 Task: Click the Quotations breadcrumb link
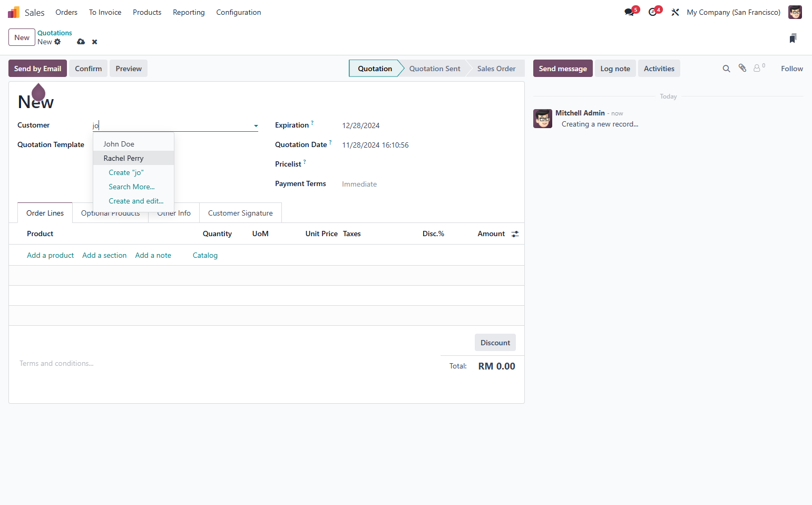point(55,33)
